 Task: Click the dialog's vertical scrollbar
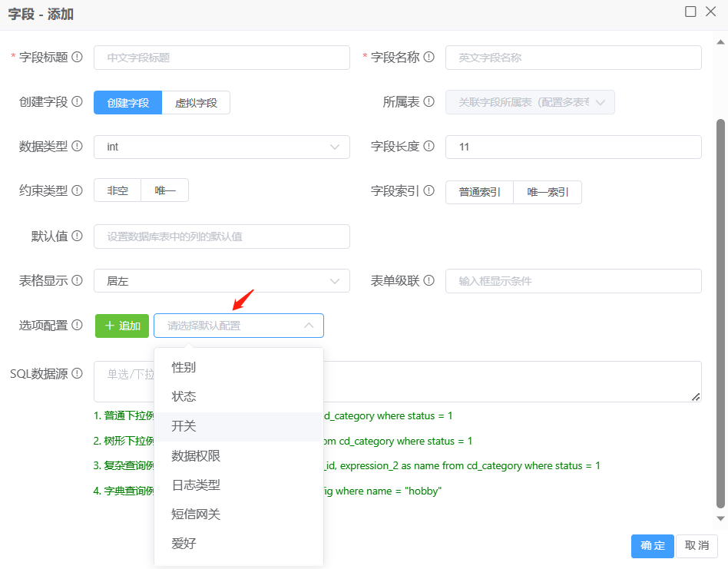(720, 307)
